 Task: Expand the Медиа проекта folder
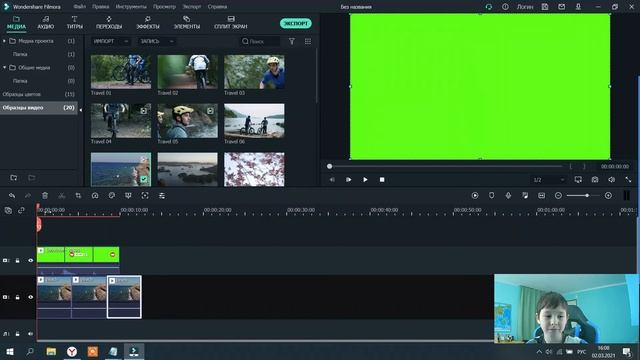point(4,41)
